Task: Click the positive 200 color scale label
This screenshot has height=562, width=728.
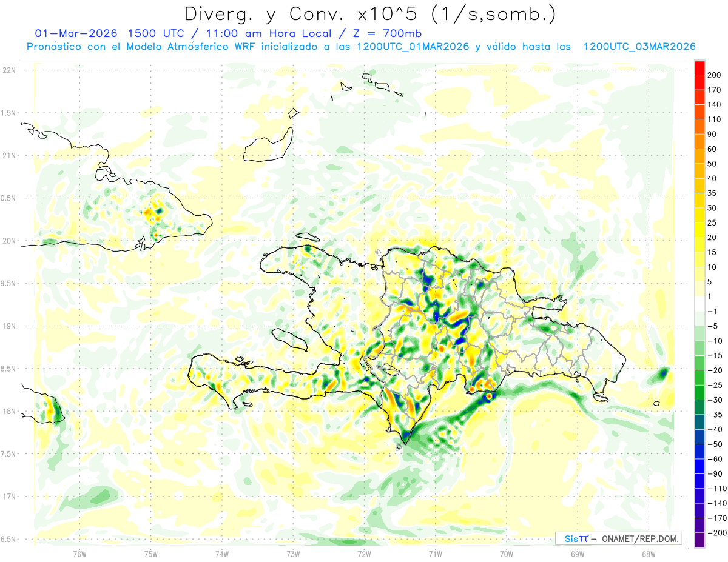Action: point(714,75)
